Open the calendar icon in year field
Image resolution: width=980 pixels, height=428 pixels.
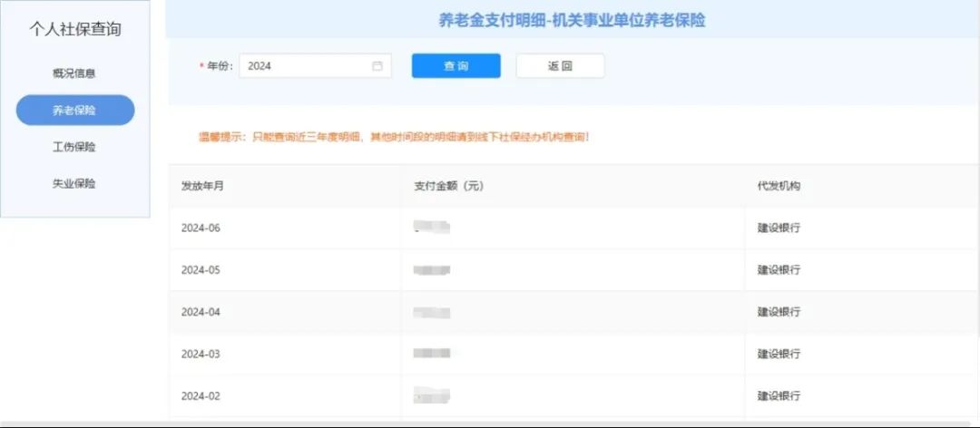tap(377, 66)
